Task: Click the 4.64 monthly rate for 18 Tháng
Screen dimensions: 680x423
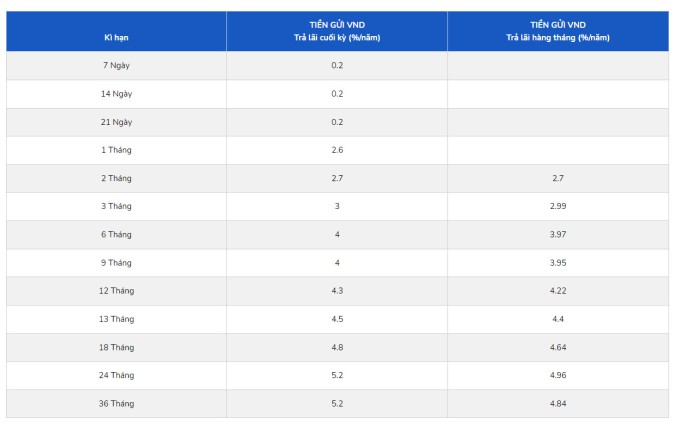Action: point(558,348)
